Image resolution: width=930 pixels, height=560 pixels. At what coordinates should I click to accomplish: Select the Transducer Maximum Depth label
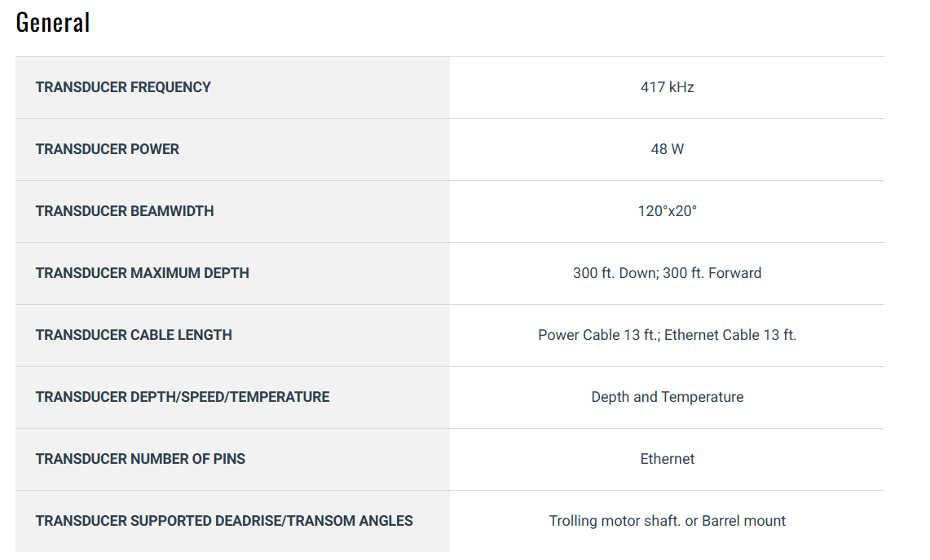coord(143,273)
